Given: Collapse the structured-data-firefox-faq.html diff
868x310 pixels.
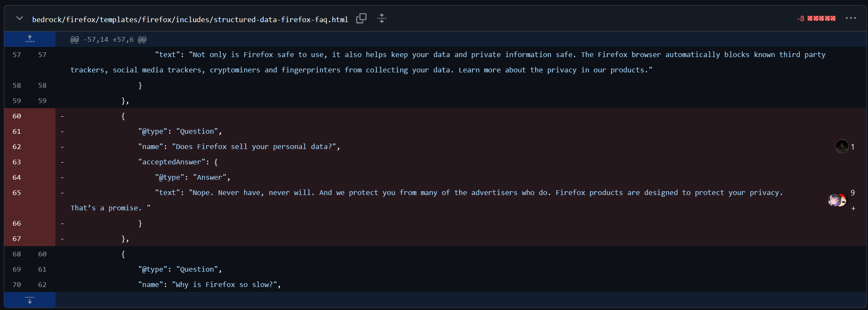Looking at the screenshot, I should tap(19, 18).
